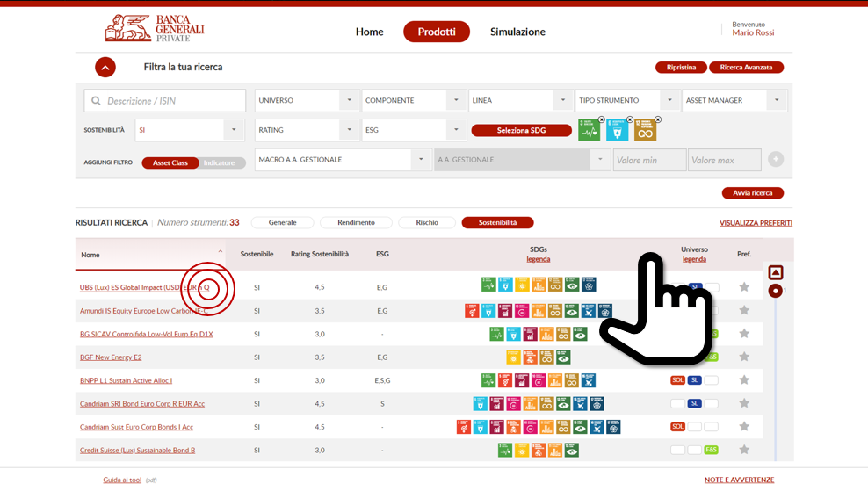Jump to top with the up-arrow icon

click(x=776, y=272)
